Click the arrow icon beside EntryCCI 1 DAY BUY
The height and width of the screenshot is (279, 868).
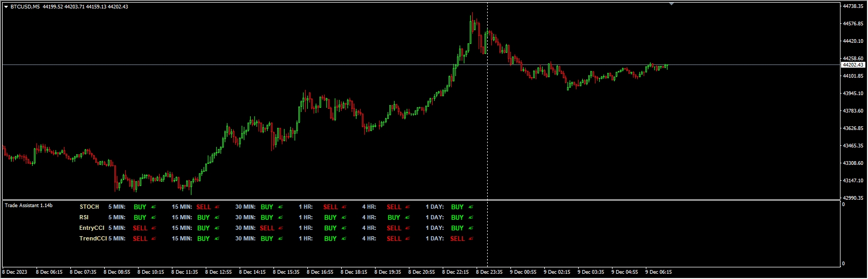(471, 228)
